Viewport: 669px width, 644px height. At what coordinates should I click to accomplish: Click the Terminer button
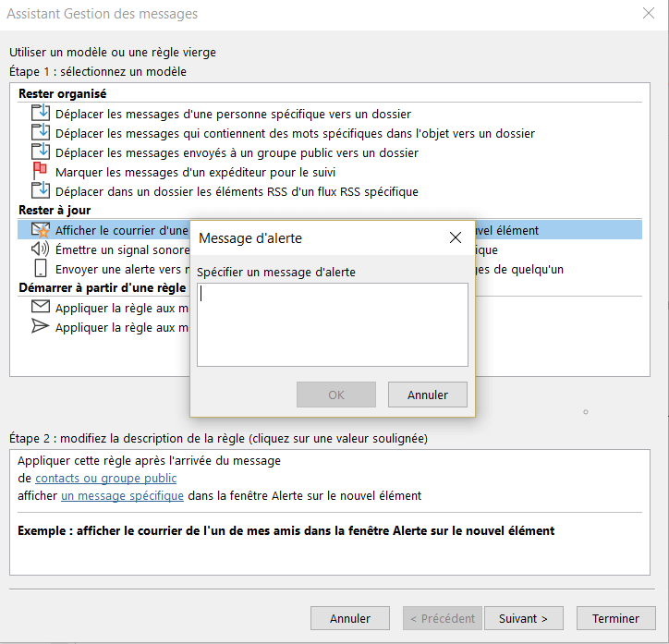pos(615,618)
